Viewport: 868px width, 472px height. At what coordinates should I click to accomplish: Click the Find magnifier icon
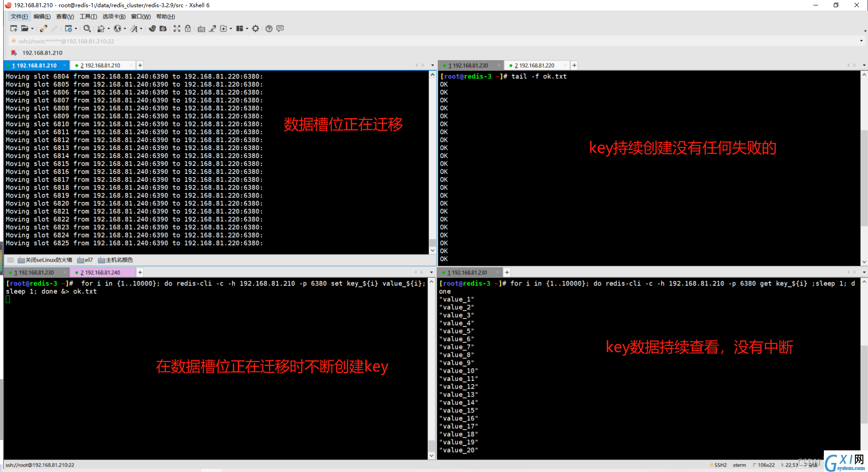[87, 28]
